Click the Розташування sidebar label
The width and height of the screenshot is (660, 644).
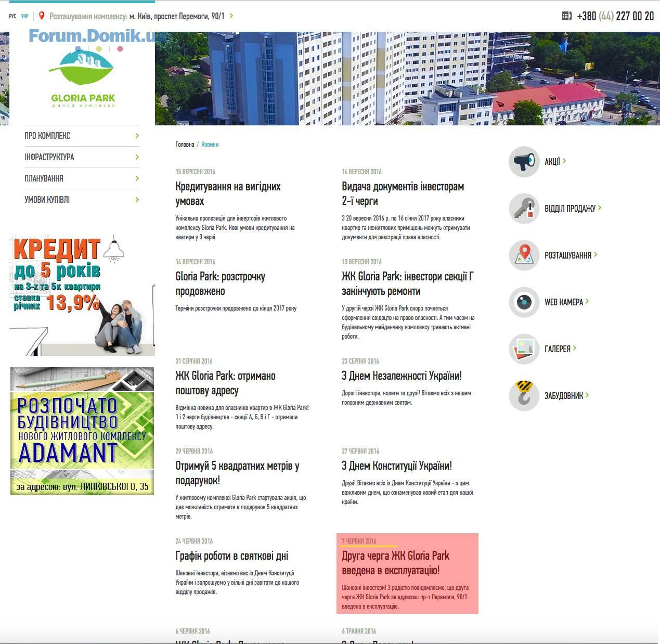tap(568, 255)
